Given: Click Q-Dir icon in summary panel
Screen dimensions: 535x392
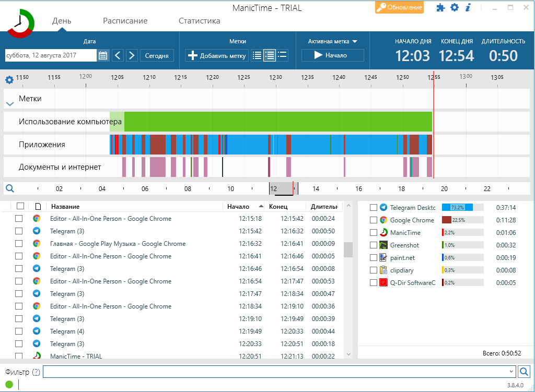Looking at the screenshot, I should click(x=383, y=282).
